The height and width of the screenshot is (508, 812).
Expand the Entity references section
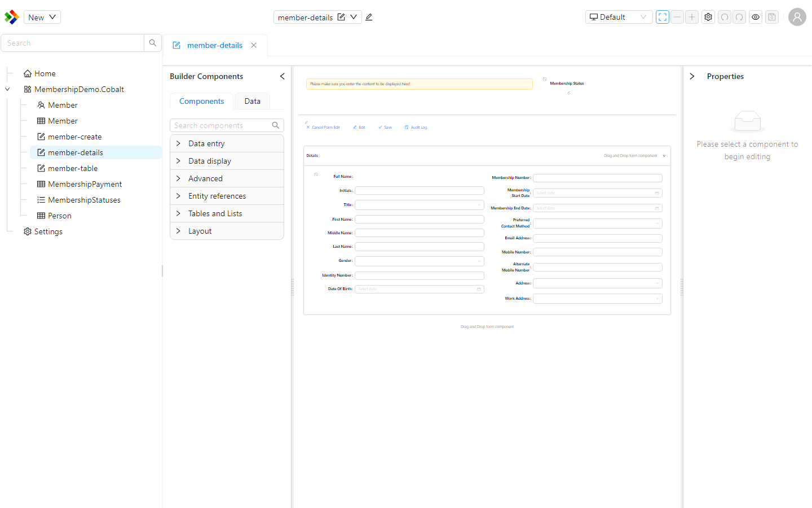(x=227, y=196)
